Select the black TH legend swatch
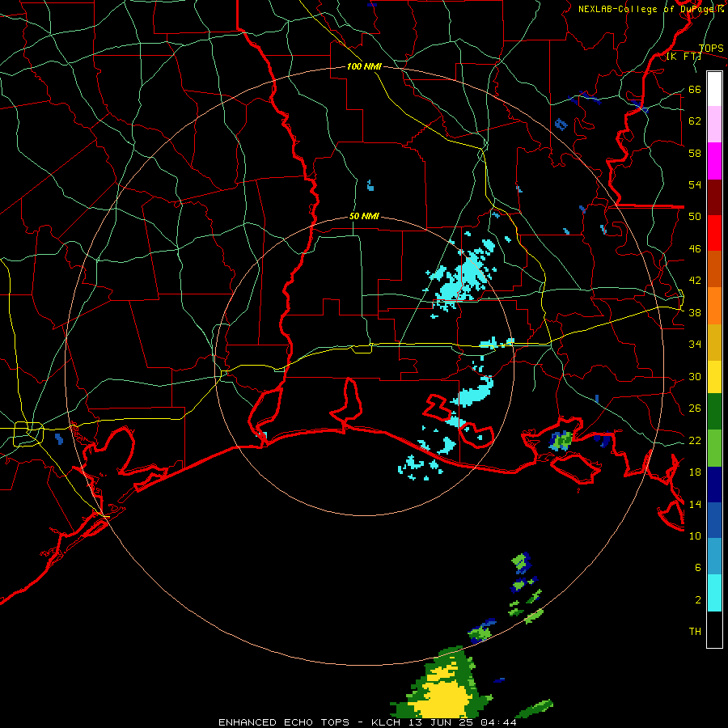The height and width of the screenshot is (728, 728). [714, 629]
